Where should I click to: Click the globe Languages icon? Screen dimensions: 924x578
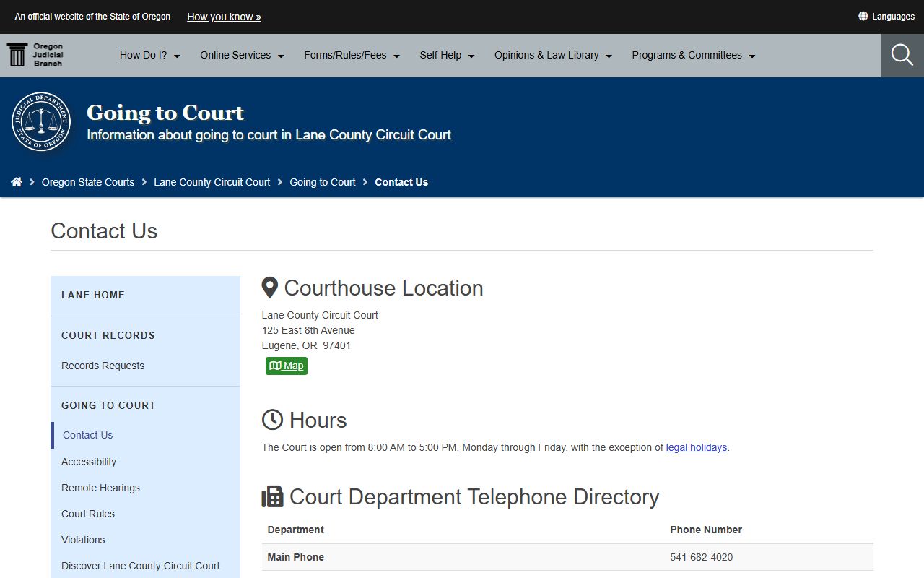pos(863,16)
